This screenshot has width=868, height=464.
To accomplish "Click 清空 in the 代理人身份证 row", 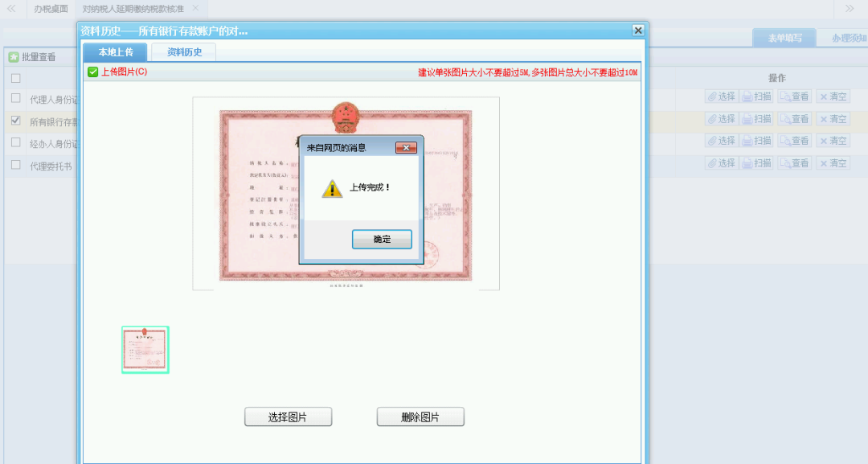I will pyautogui.click(x=833, y=96).
